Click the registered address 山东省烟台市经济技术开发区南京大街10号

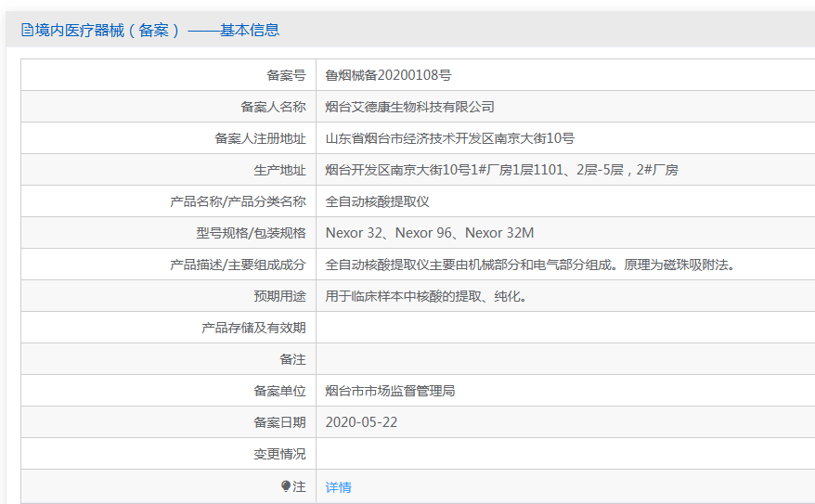point(449,138)
